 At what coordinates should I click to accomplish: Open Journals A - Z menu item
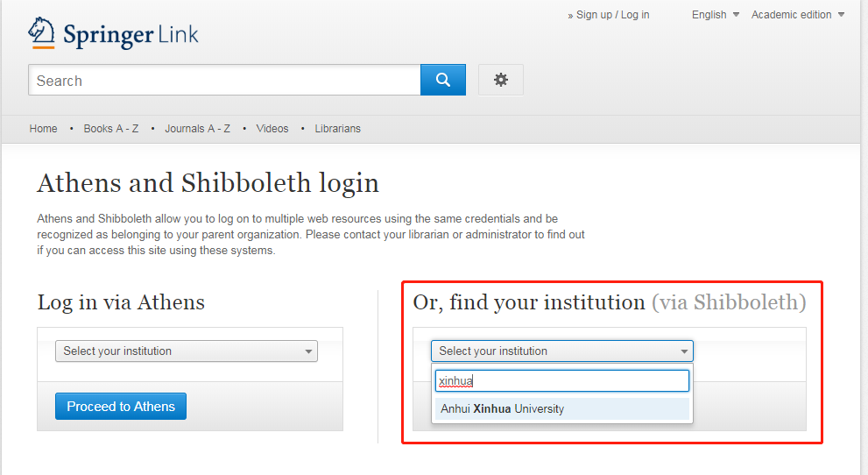[198, 129]
